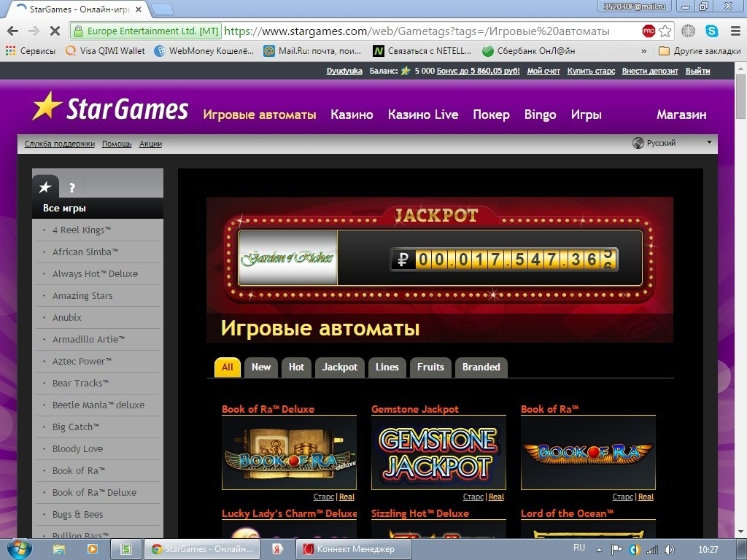Screen dimensions: 747x560
Task: Show hidden tray icons arrow
Action: (599, 550)
